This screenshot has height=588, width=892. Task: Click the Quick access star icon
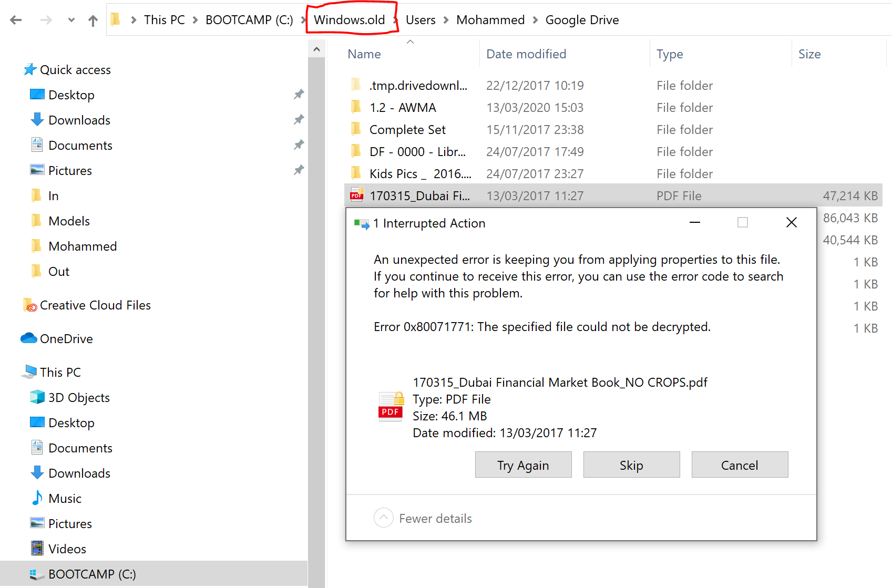(x=30, y=69)
